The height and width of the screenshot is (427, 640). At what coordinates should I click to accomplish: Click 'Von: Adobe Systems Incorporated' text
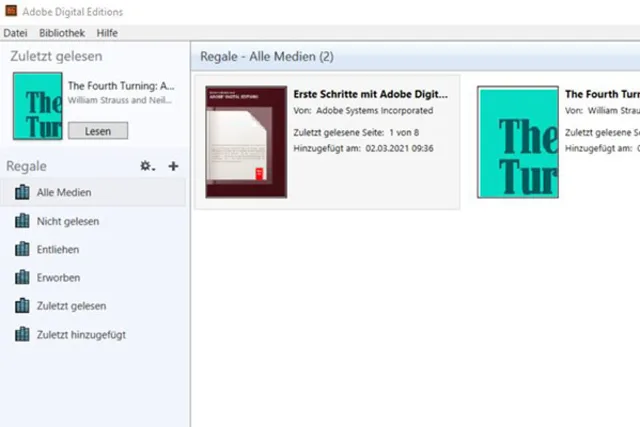pyautogui.click(x=363, y=111)
